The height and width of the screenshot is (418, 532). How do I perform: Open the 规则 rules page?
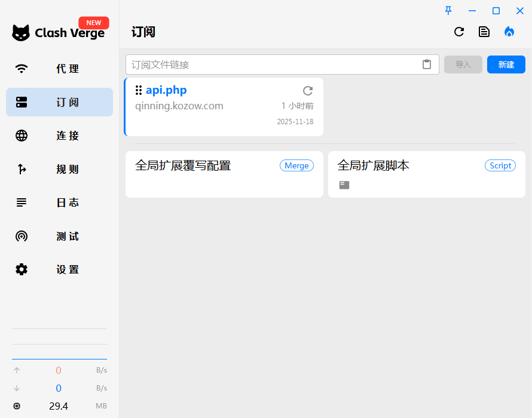click(x=59, y=169)
